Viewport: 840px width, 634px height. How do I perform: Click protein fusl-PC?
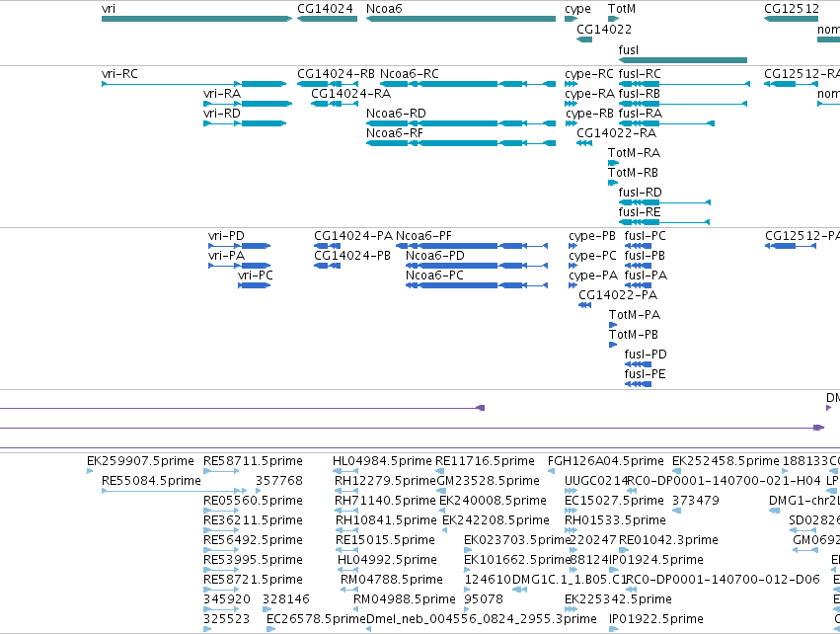(x=638, y=246)
